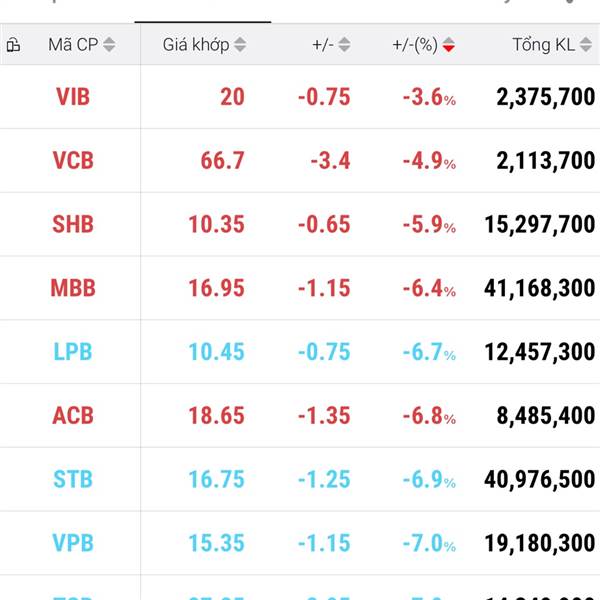Click ACB percent change -6.8%
600x600 pixels.
[429, 416]
